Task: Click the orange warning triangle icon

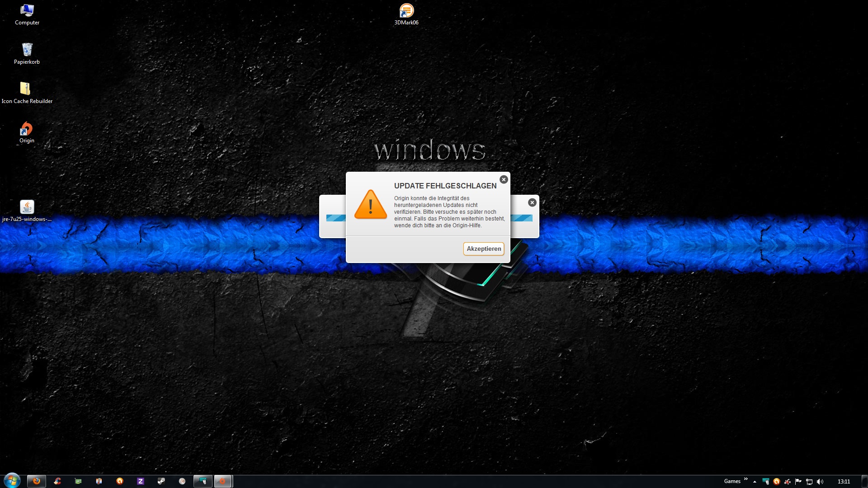Action: point(370,205)
